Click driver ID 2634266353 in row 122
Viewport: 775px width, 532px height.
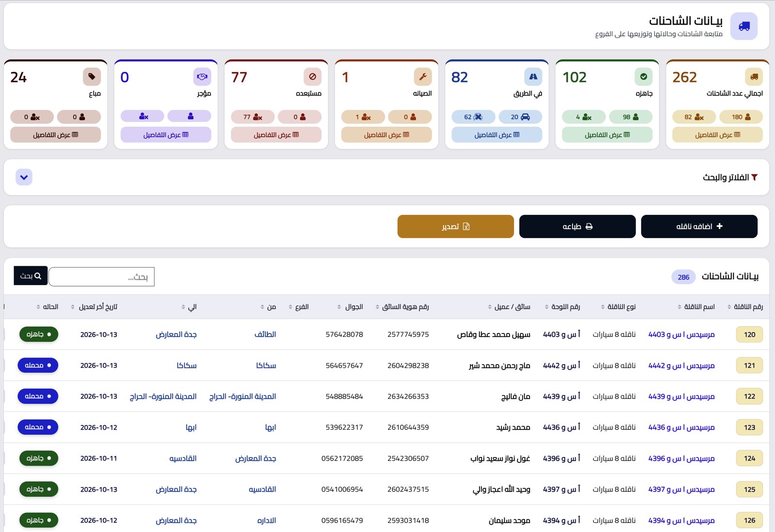tap(408, 396)
